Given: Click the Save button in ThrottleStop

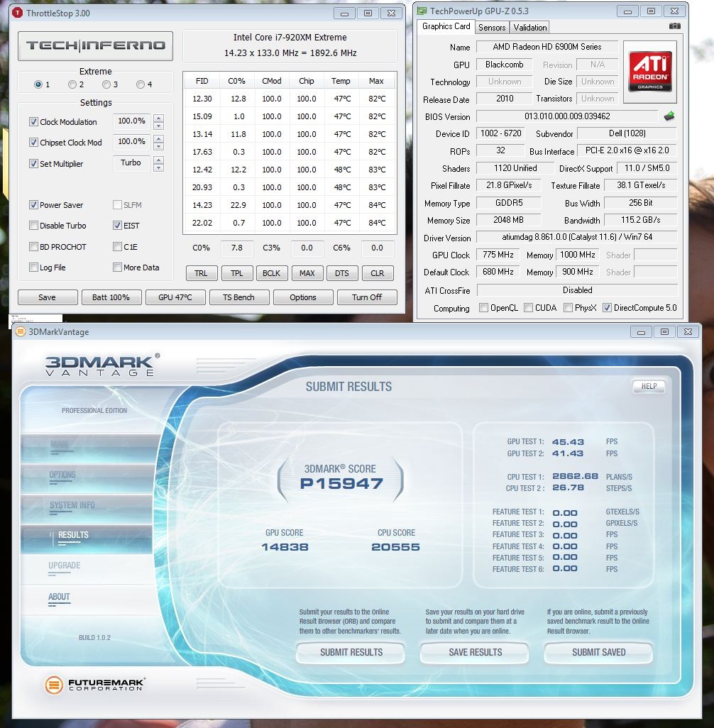Looking at the screenshot, I should (48, 297).
